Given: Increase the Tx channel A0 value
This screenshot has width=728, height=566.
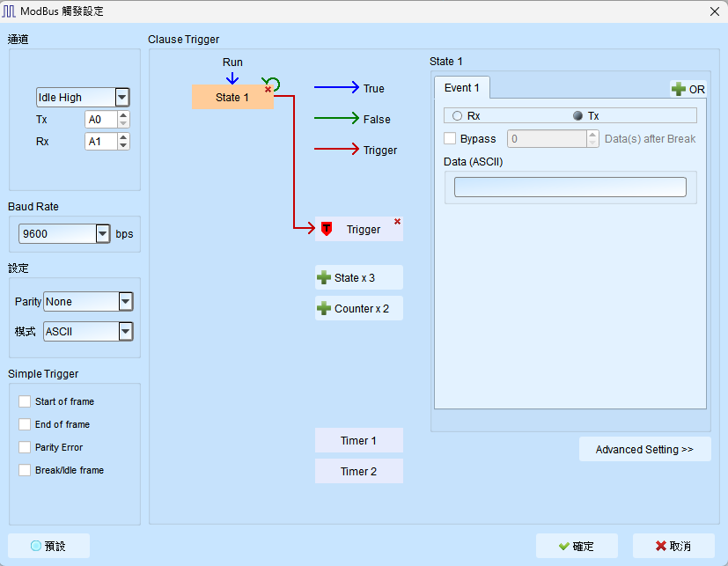Looking at the screenshot, I should pyautogui.click(x=123, y=115).
